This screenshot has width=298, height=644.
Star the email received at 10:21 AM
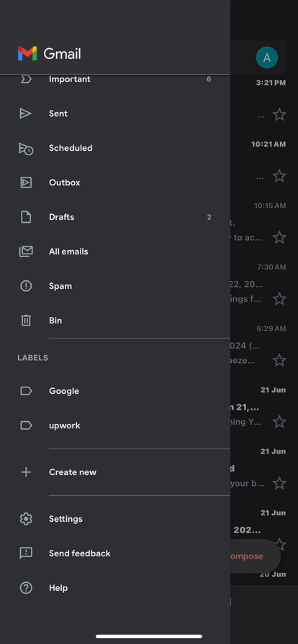pyautogui.click(x=279, y=176)
